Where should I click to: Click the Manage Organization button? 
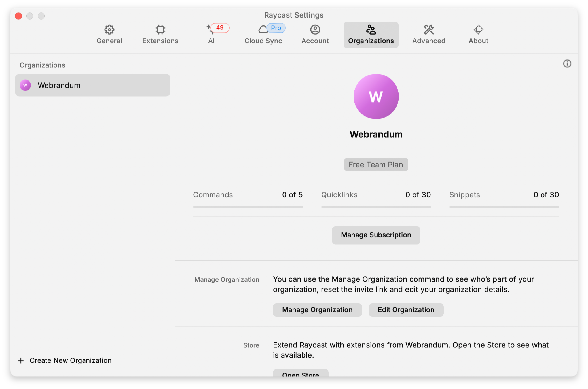[x=317, y=310]
